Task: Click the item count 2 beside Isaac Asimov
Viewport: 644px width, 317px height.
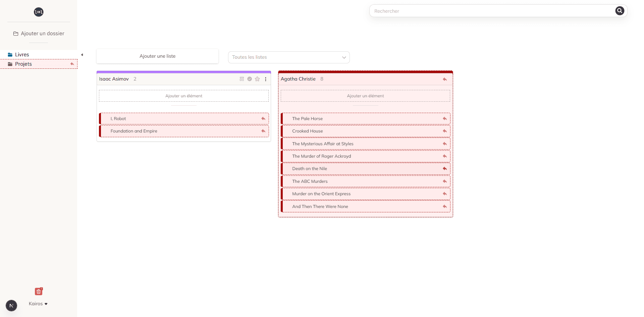Action: 135,79
